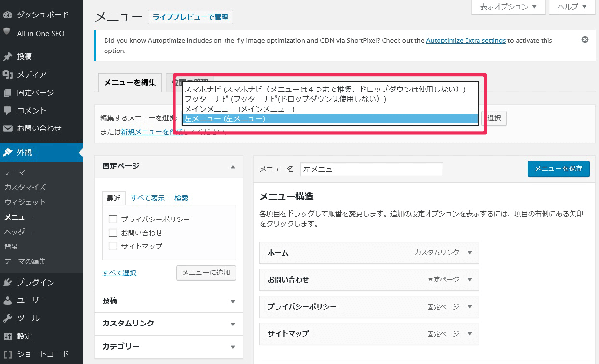Dismiss the Autoptimize notice with the X icon
Viewport: 599px width, 364px height.
click(x=585, y=40)
